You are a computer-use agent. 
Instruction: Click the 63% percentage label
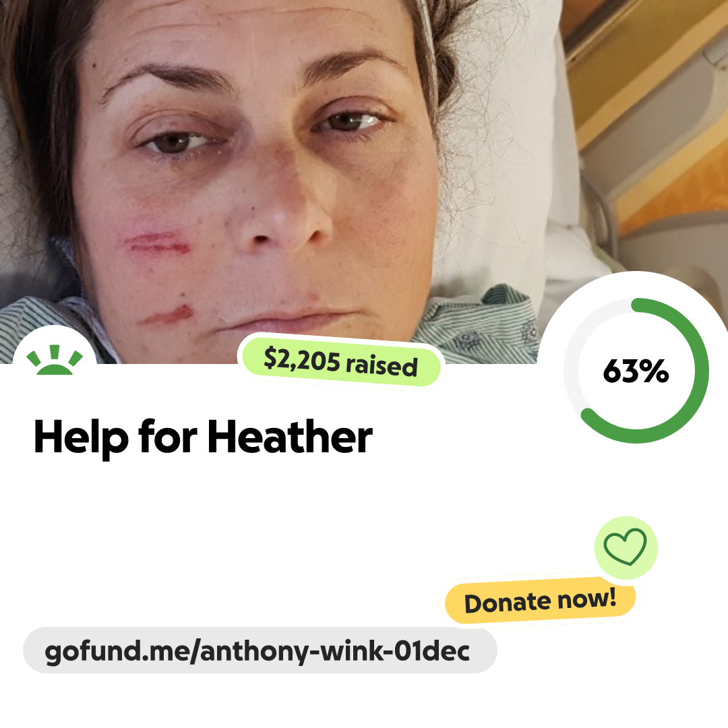[636, 371]
